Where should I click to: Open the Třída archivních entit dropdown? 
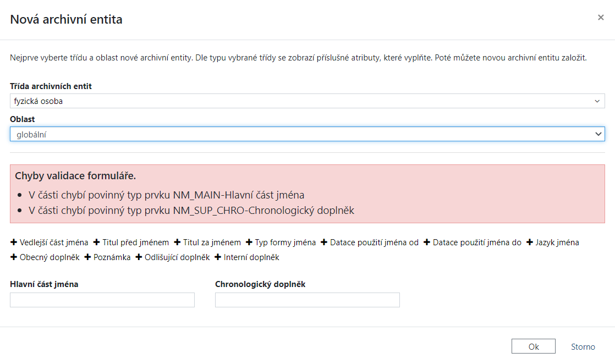pos(307,101)
